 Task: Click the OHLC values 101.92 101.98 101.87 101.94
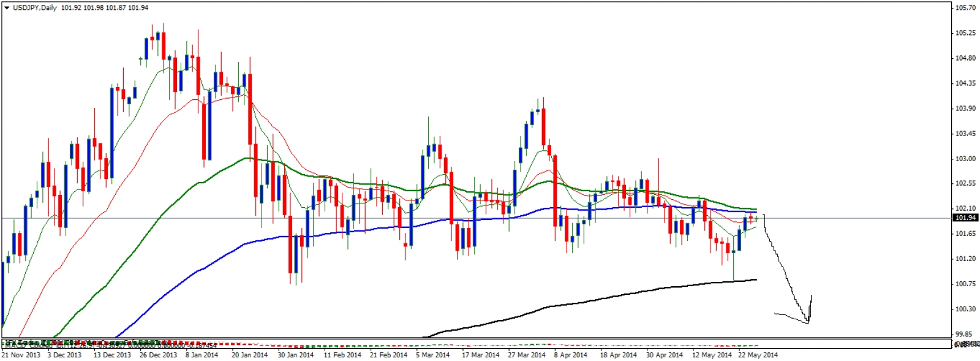tap(105, 8)
